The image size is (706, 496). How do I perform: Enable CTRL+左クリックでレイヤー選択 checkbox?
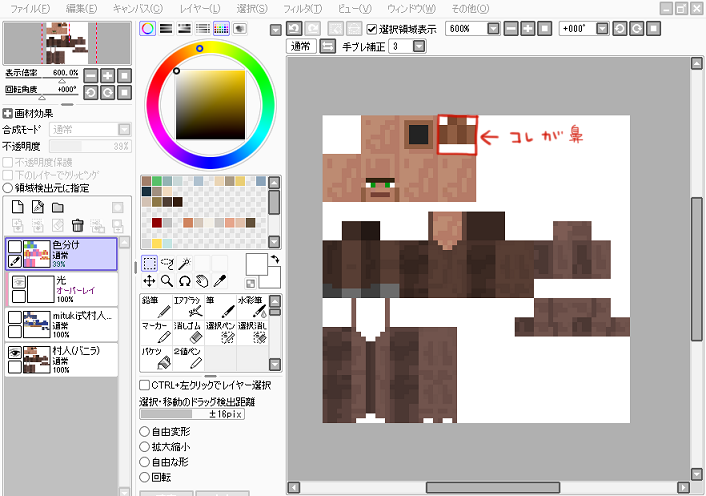[145, 385]
